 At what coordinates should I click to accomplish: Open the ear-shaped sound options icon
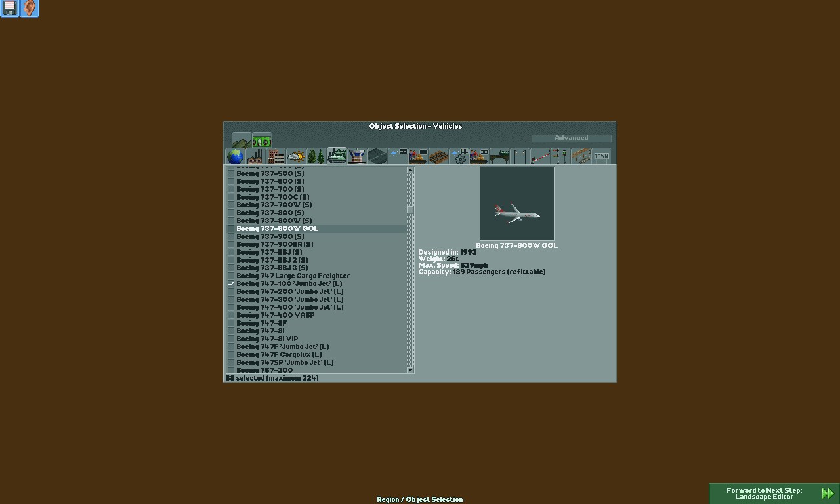tap(29, 9)
